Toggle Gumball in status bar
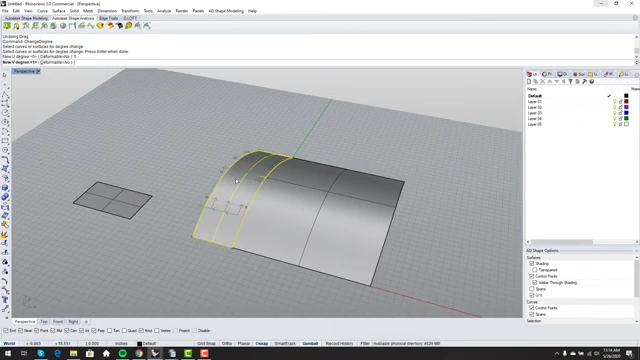Viewport: 640px width, 360px height. pyautogui.click(x=310, y=344)
